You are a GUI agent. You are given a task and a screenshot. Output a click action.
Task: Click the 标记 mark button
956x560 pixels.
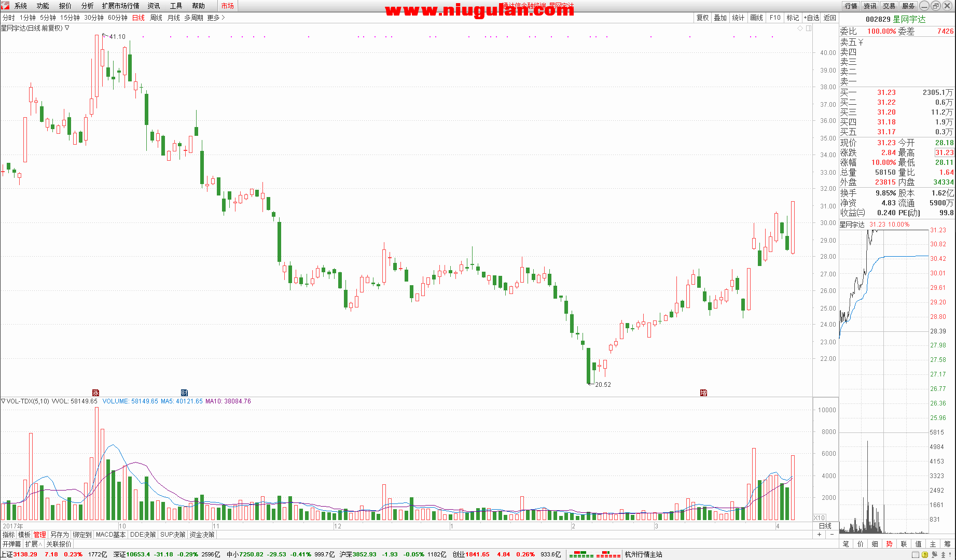793,18
